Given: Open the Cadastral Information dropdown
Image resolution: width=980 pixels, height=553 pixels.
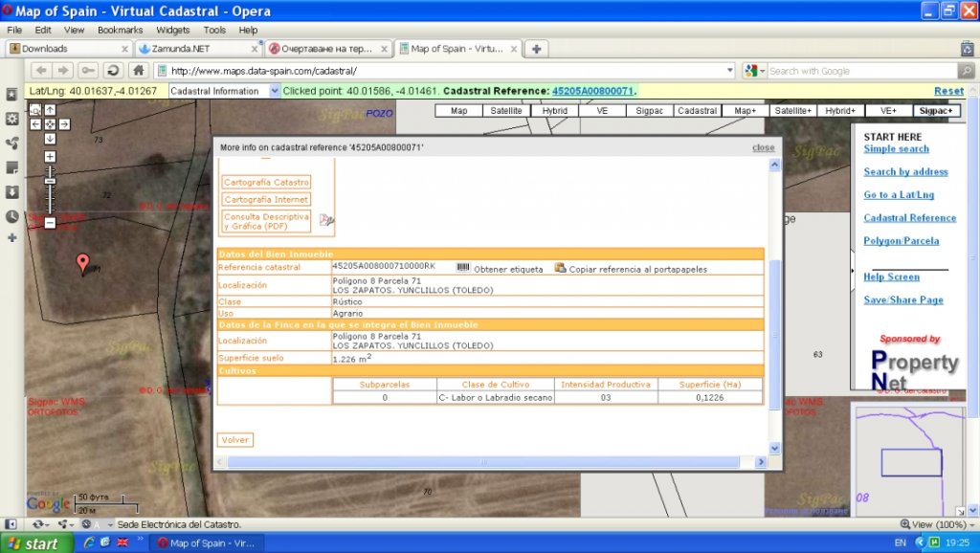Looking at the screenshot, I should pos(275,91).
